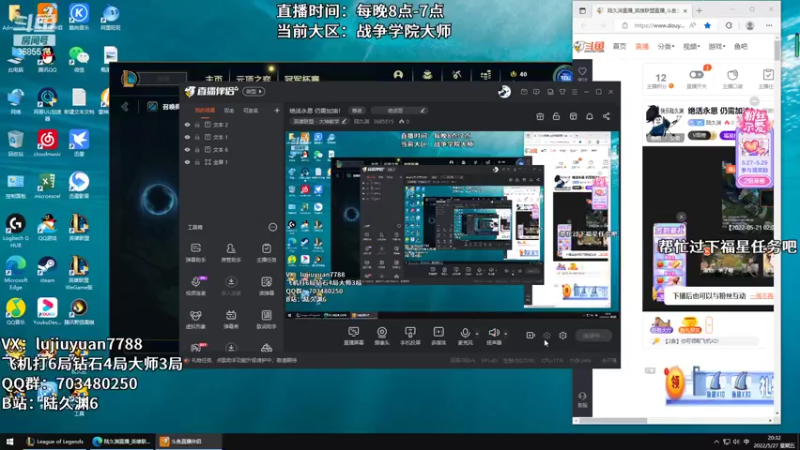
Task: Open the steam desktop shortcut
Action: (47, 270)
